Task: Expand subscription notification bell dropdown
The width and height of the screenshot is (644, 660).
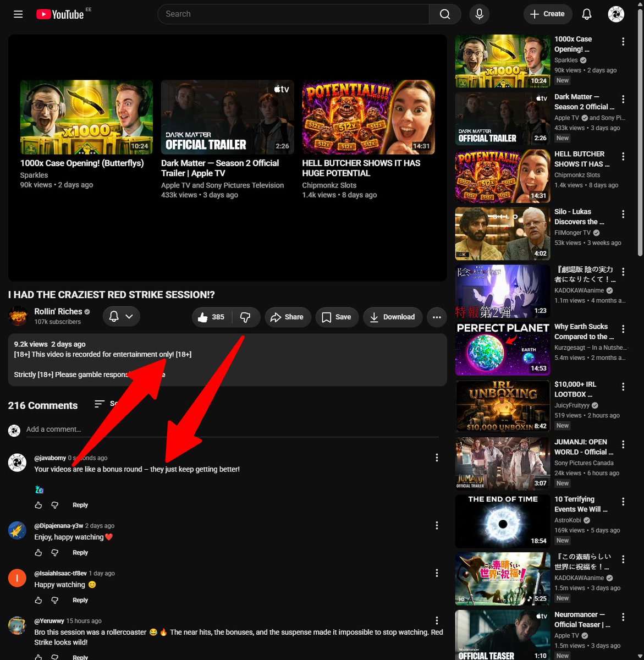Action: 121,317
